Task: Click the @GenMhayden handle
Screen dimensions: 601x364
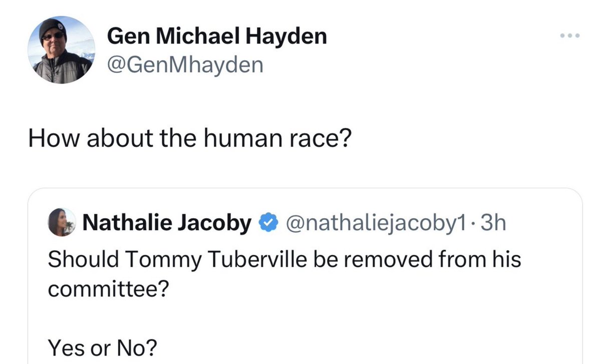Action: (185, 65)
